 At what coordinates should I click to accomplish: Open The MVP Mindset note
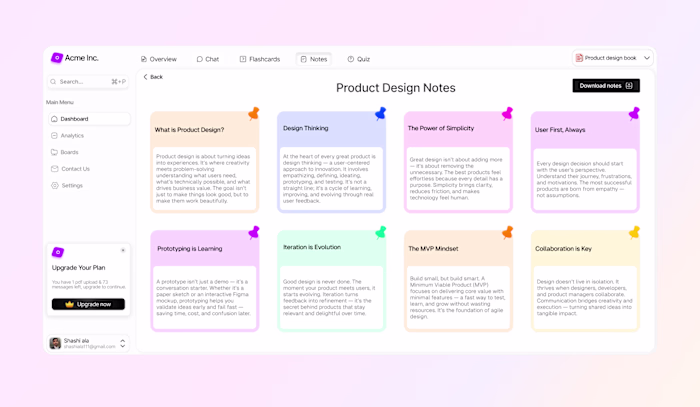click(x=458, y=281)
